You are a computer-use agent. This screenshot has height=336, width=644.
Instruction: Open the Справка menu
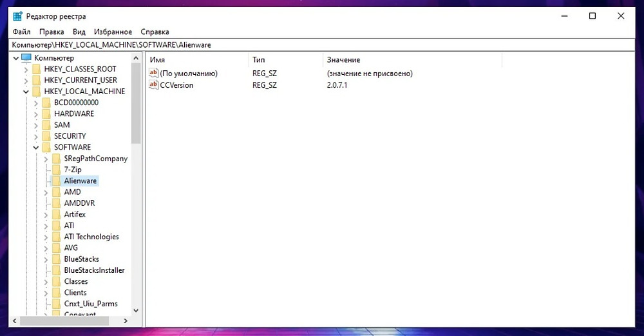coord(155,32)
